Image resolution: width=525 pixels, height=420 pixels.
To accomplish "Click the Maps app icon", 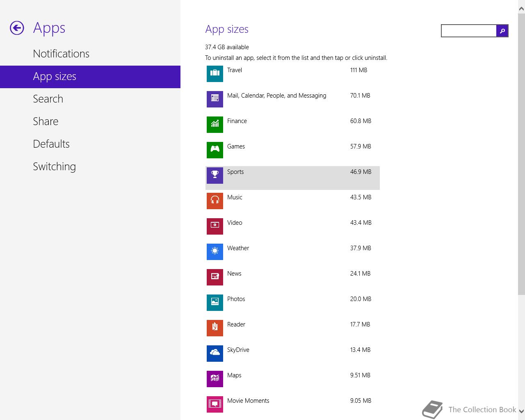I will point(215,379).
